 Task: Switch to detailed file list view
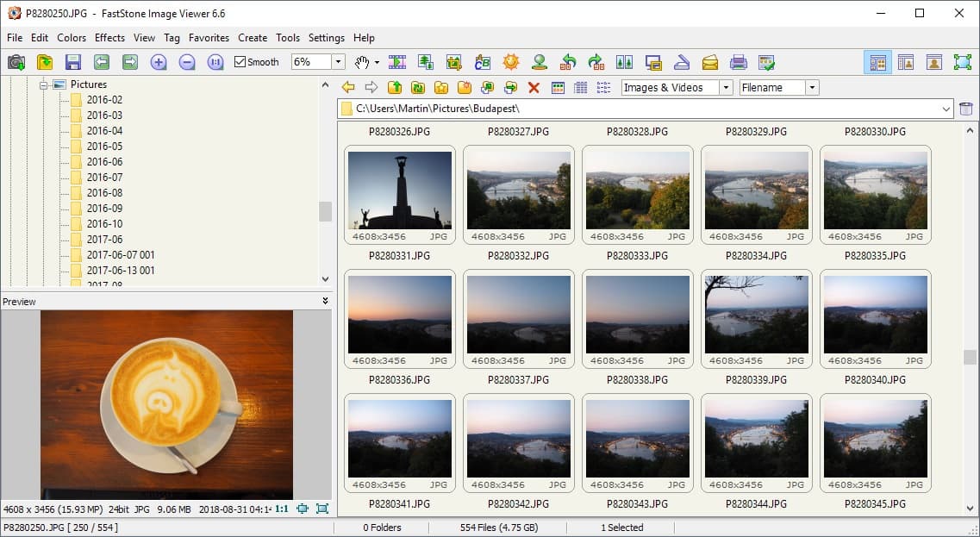tap(580, 87)
